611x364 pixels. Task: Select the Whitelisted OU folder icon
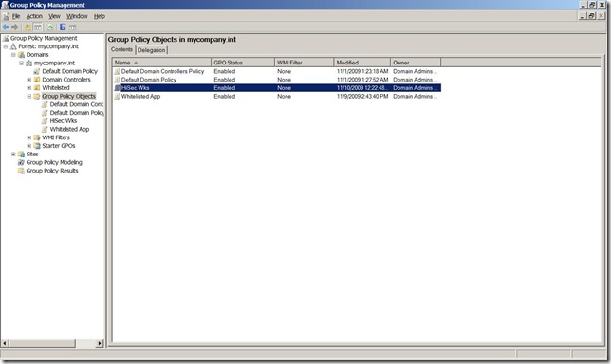(x=37, y=88)
